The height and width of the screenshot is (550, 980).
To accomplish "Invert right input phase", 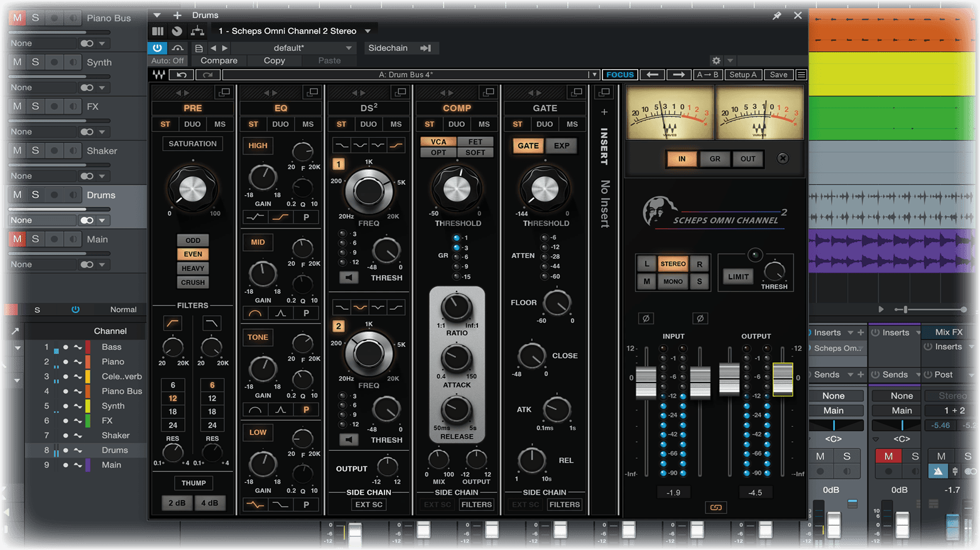I will [x=700, y=318].
